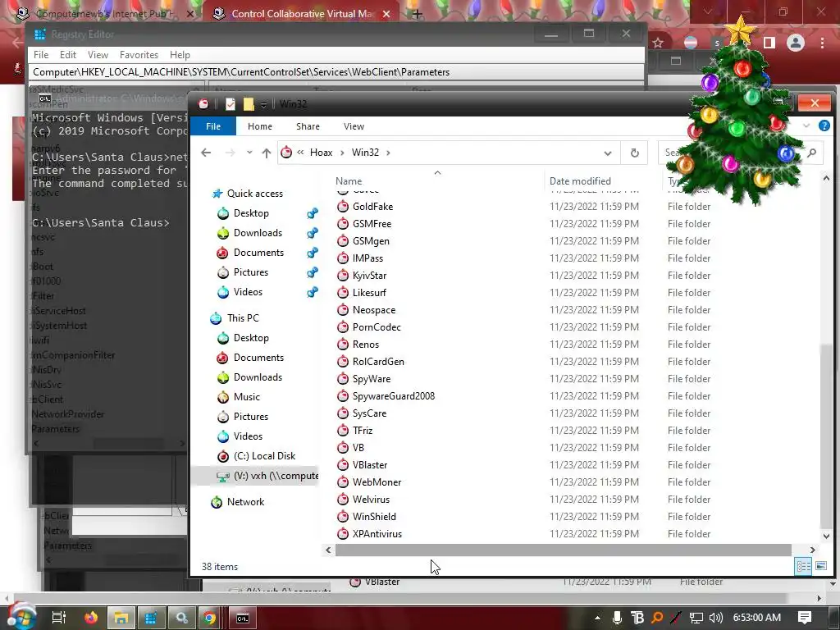This screenshot has height=630, width=840.
Task: Expand breadcrumb chevron after Hoax
Action: (342, 153)
